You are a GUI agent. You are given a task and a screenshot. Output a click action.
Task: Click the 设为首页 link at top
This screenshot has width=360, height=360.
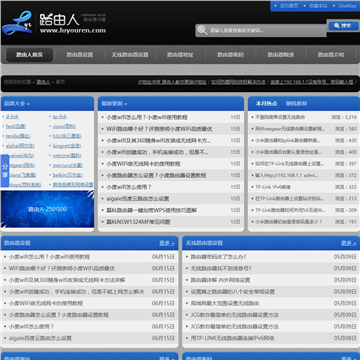coord(289,6)
